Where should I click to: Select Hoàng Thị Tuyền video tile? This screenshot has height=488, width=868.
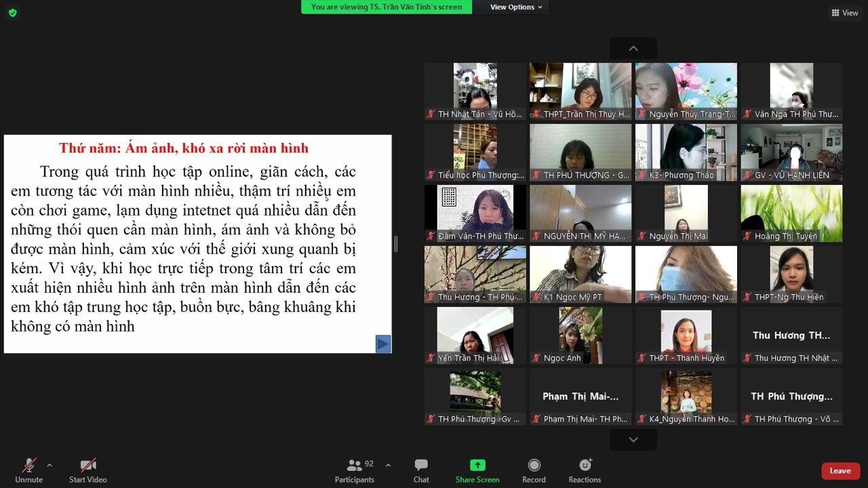pos(791,213)
